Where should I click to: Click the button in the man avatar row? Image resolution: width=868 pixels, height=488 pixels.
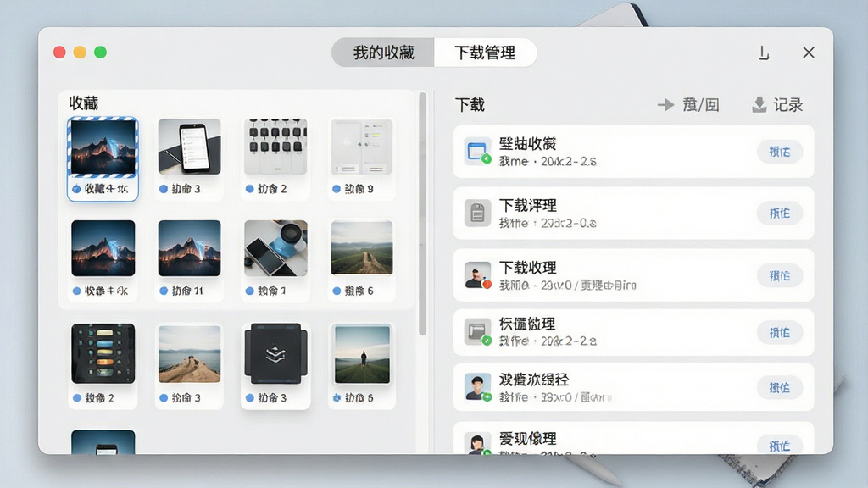[780, 388]
